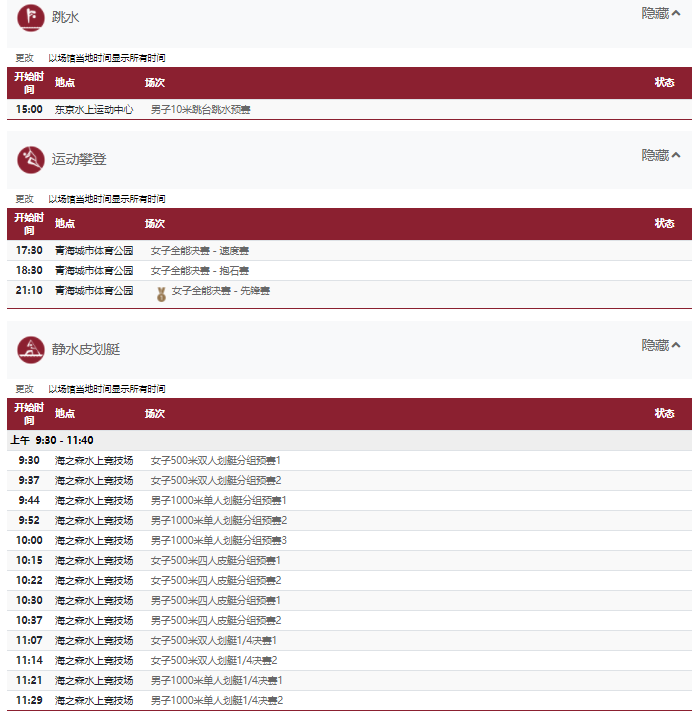Viewport: 697px width, 717px height.
Task: Click 海之森水上竞技场 in the 10:15 row
Action: (94, 561)
